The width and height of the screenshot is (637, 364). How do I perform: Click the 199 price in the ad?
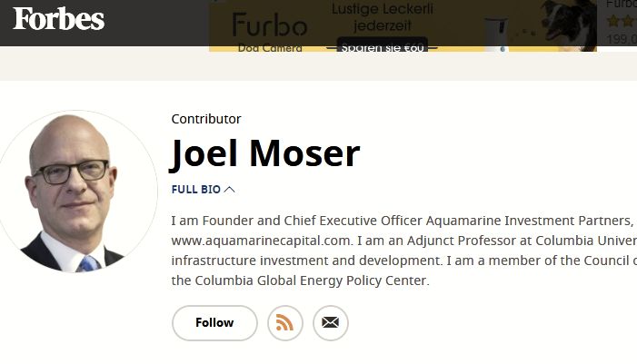click(622, 39)
